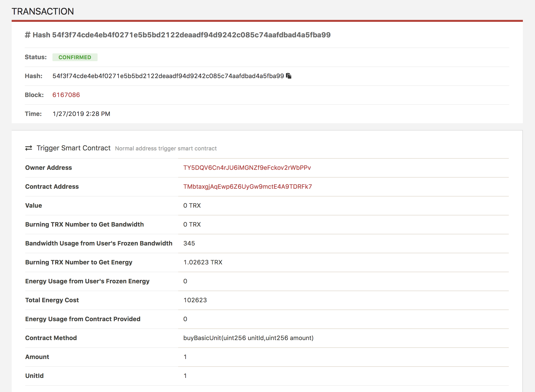Image resolution: width=535 pixels, height=392 pixels.
Task: Click Energy Usage from Contract Provided label
Action: [x=83, y=319]
